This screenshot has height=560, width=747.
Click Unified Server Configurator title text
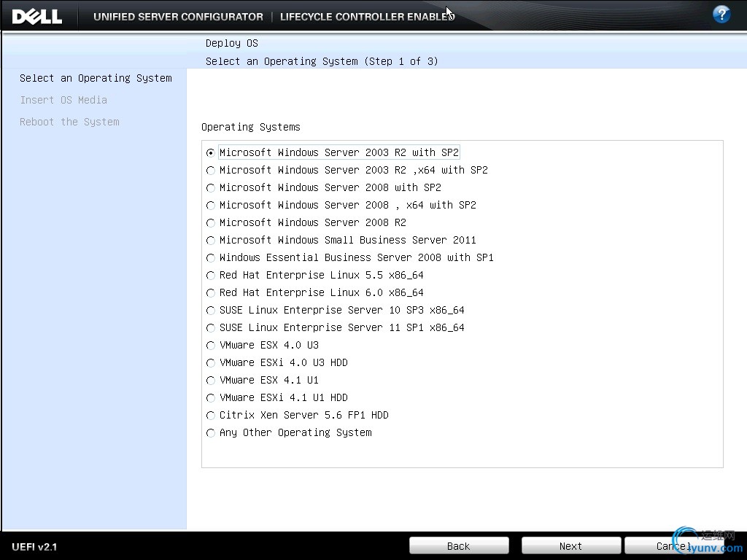[x=178, y=17]
